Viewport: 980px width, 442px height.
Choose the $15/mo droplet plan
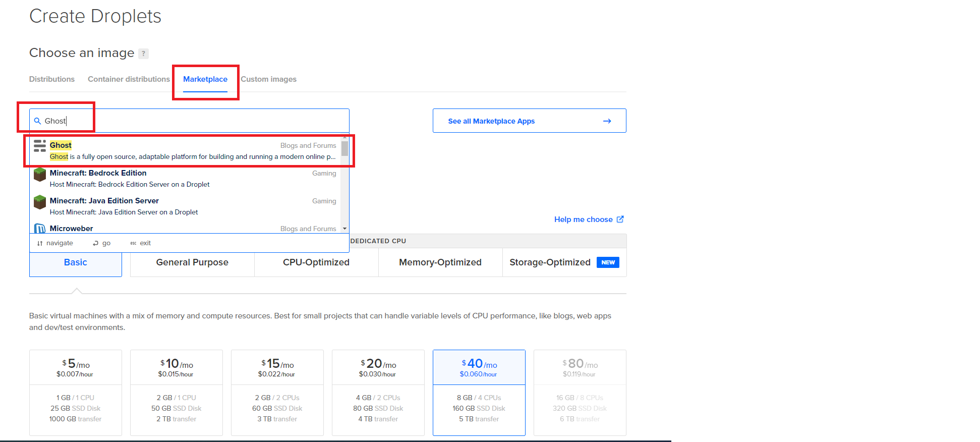pos(277,393)
